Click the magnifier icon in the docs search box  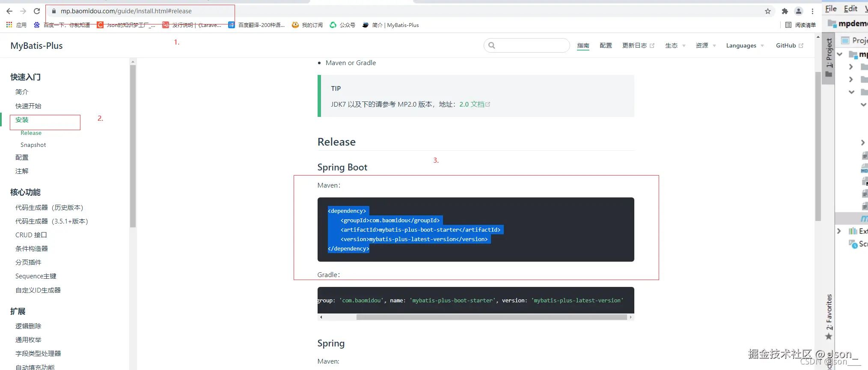492,45
